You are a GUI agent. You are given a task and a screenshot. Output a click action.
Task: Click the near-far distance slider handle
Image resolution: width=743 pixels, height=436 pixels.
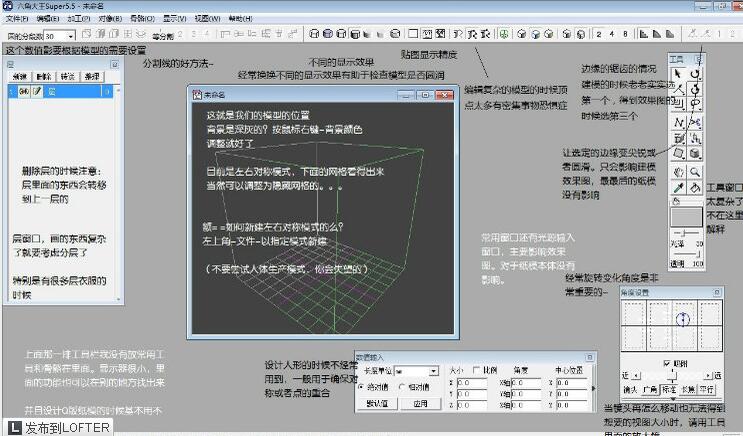pyautogui.click(x=672, y=376)
